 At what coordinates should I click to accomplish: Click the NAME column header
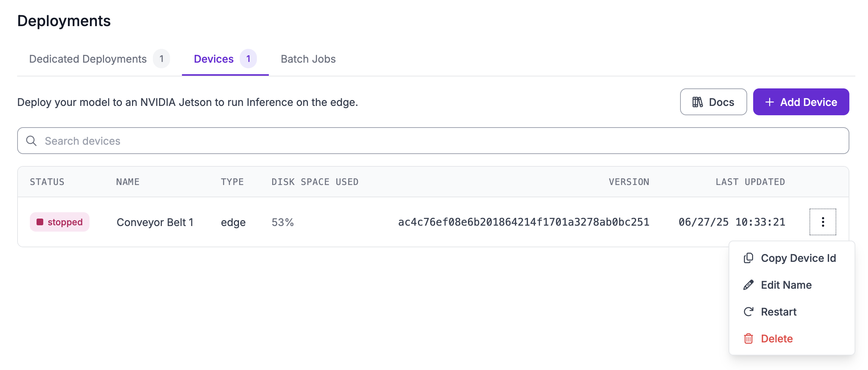point(128,182)
